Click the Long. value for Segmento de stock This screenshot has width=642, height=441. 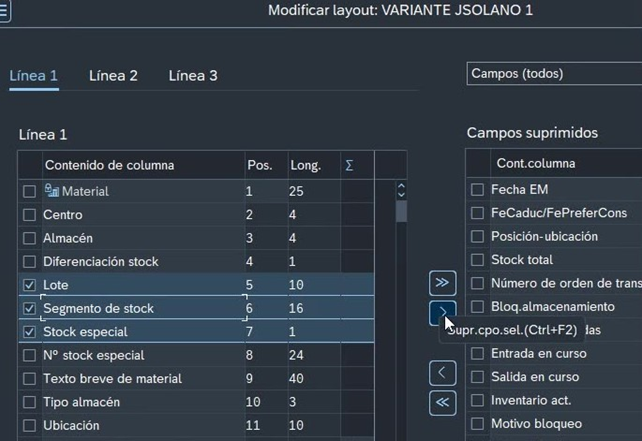click(298, 309)
